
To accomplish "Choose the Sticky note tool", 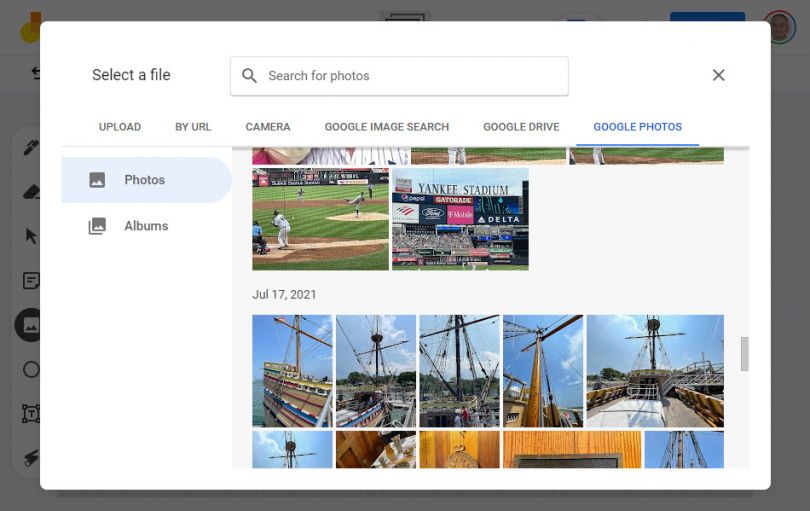I will pyautogui.click(x=31, y=281).
